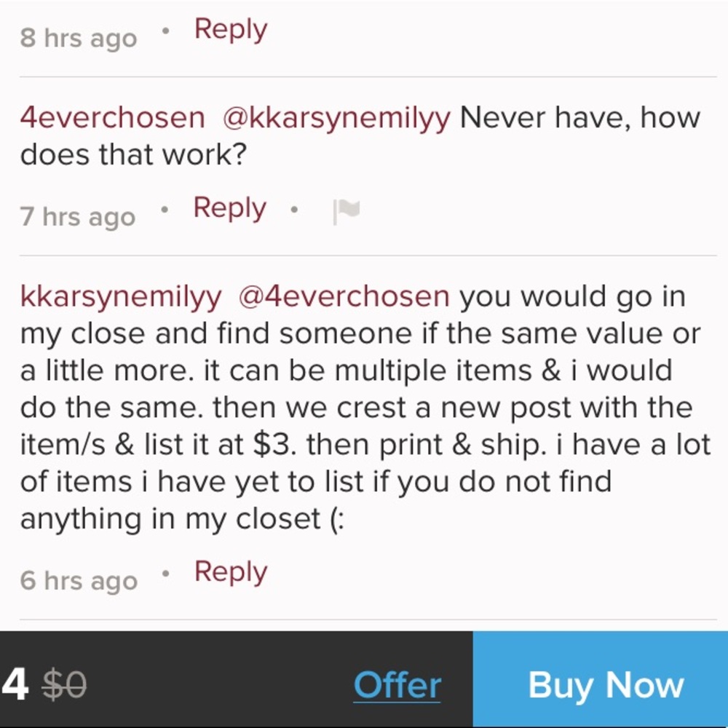Viewport: 728px width, 728px height.
Task: Tap the @kkarsynemilyy mention in the comment
Action: tap(336, 118)
